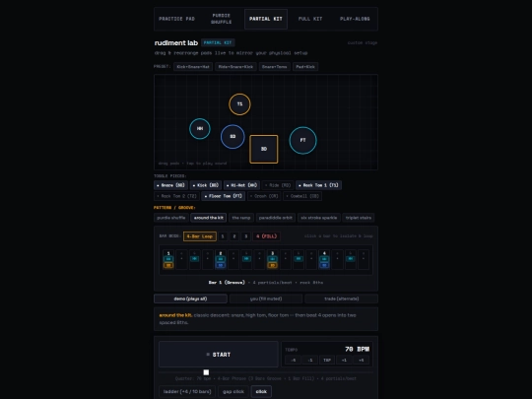Viewport: 532px width, 399px height.
Task: Choose the around the kit pattern
Action: pyautogui.click(x=209, y=218)
